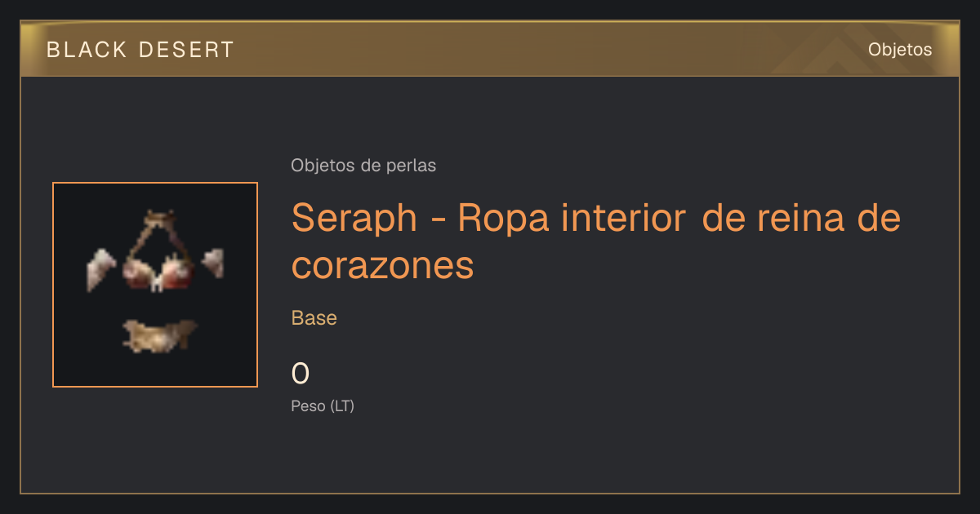Screen dimensions: 980x514
Task: Click the left cuff piece in item icon
Action: (x=103, y=268)
